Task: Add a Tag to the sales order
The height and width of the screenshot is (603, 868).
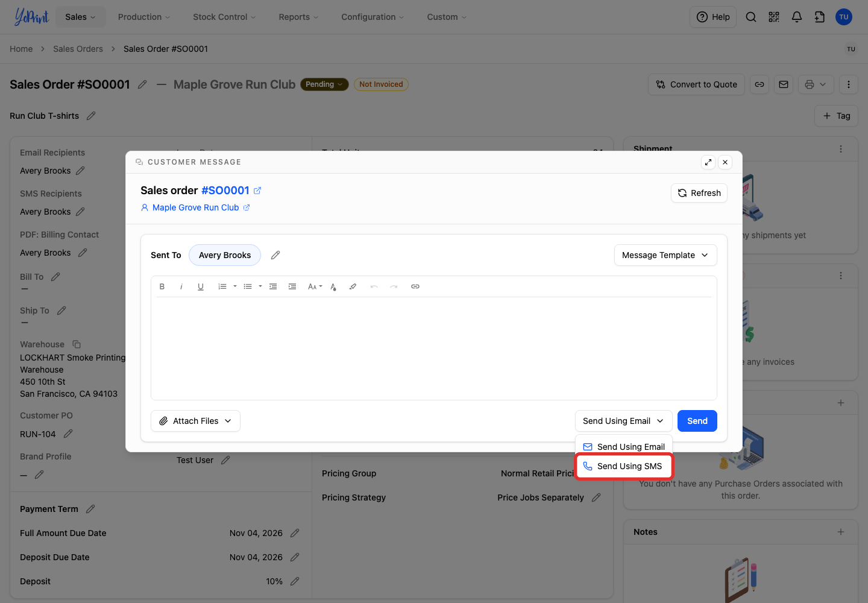Action: tap(837, 116)
